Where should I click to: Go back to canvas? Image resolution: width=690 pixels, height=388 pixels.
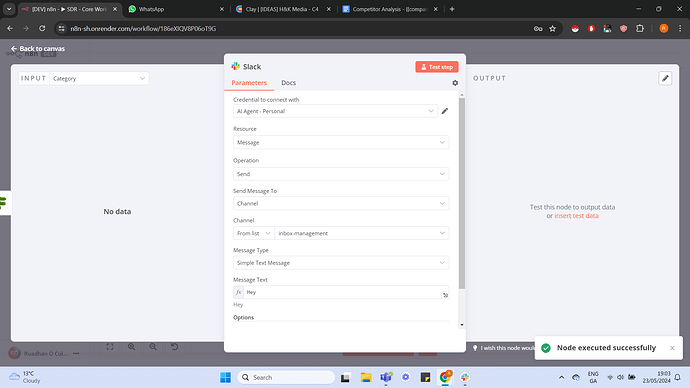click(38, 48)
